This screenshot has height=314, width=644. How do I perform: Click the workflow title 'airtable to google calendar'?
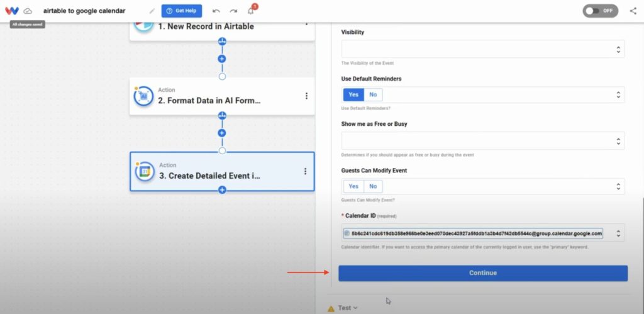coord(84,11)
